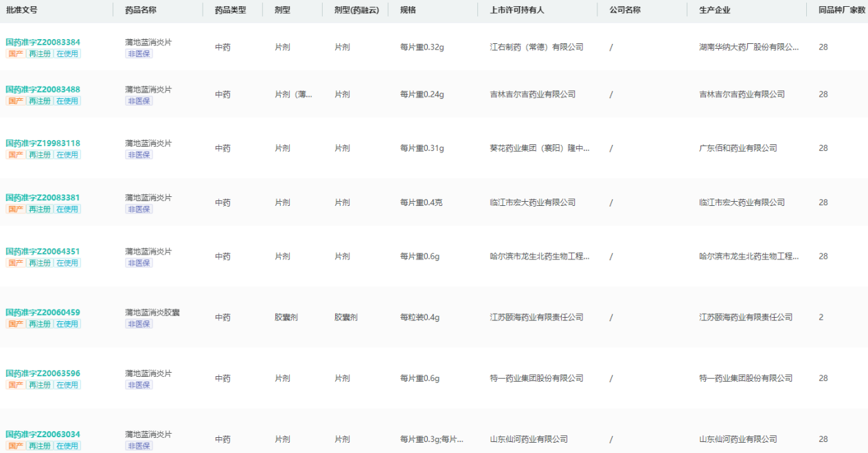Click manufacturer 吉林吉尔吉药业有限公司 in 生产企业 column
The image size is (868, 453).
pos(742,95)
